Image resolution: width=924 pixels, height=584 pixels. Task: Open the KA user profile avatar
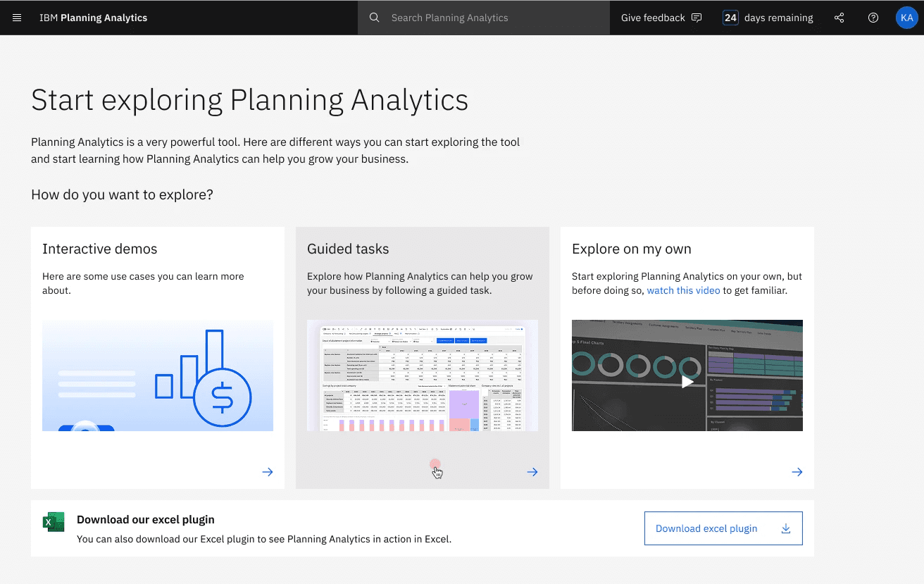pyautogui.click(x=906, y=18)
